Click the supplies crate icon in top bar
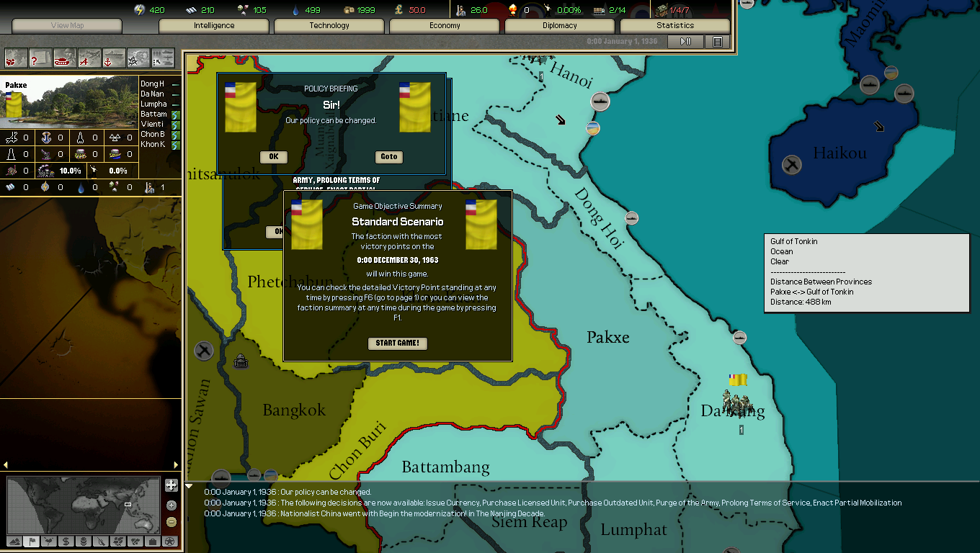Image resolution: width=980 pixels, height=553 pixels. pyautogui.click(x=349, y=10)
